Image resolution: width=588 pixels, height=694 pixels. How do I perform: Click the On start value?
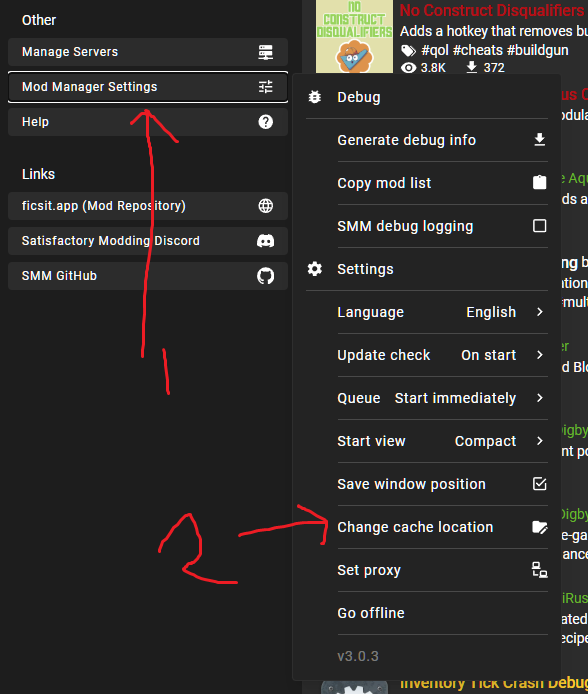coord(488,355)
